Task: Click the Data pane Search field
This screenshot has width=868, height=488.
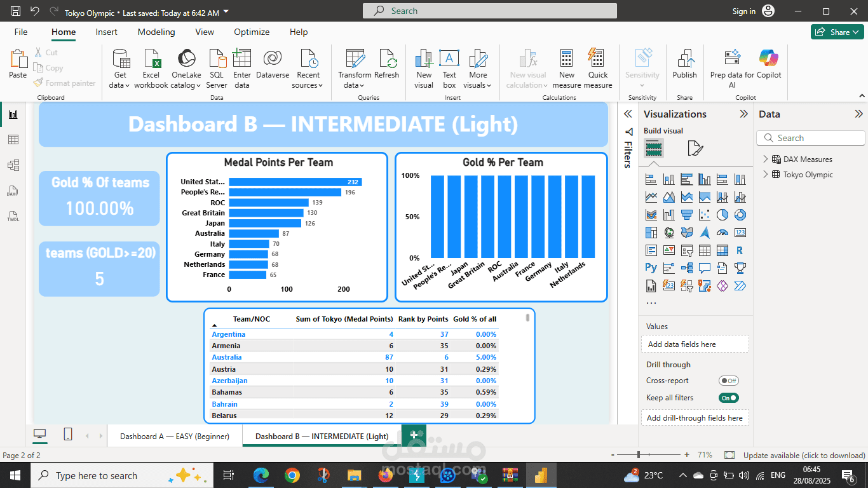Action: pyautogui.click(x=811, y=138)
